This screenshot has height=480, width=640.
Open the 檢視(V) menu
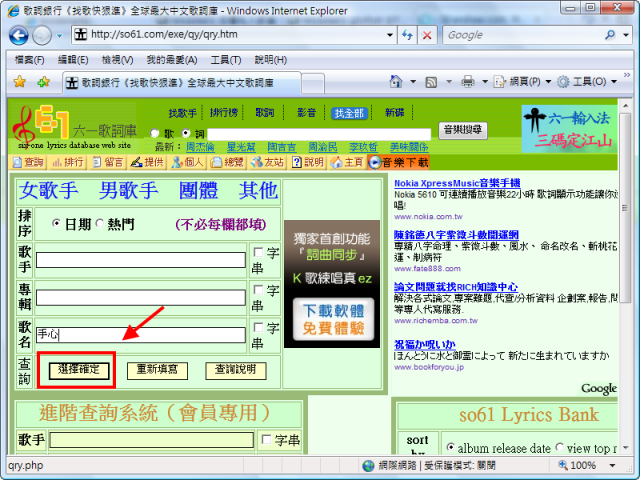tap(117, 60)
